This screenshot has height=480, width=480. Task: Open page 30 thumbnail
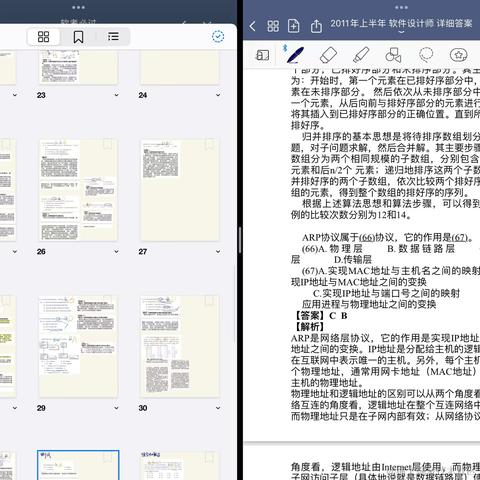180,346
